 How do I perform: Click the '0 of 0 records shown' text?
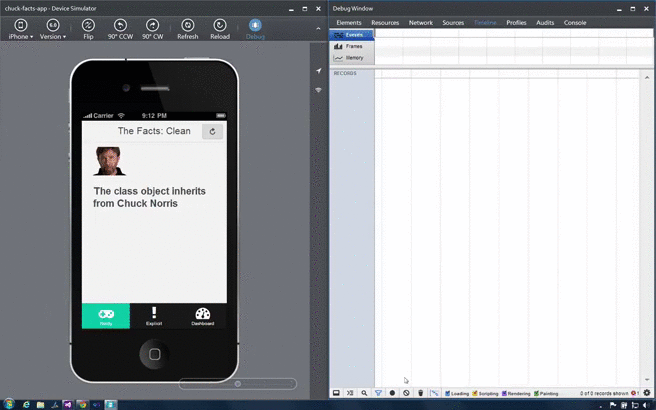point(604,393)
